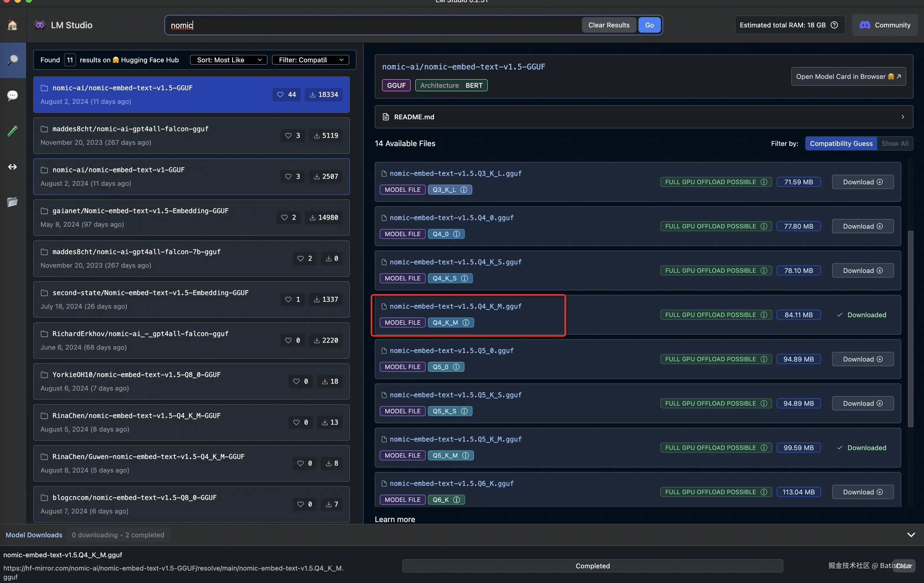The height and width of the screenshot is (583, 924).
Task: Open the My Models folder icon
Action: point(13,202)
